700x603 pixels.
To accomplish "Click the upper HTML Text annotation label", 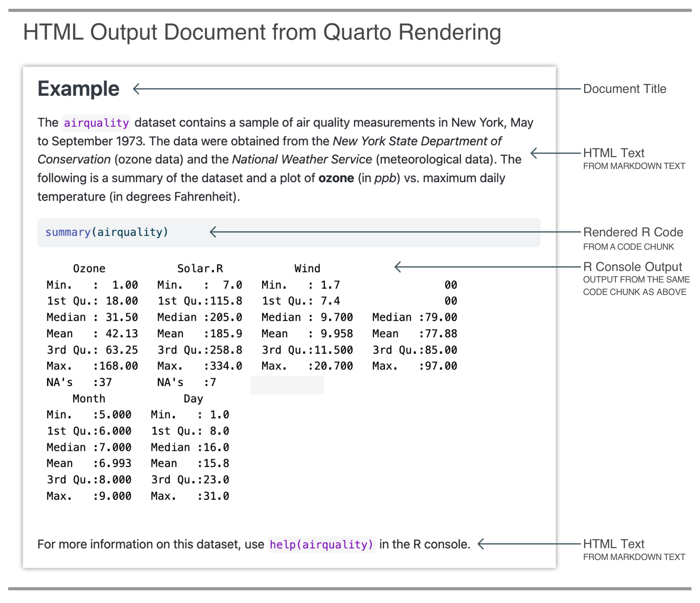I will pyautogui.click(x=614, y=153).
